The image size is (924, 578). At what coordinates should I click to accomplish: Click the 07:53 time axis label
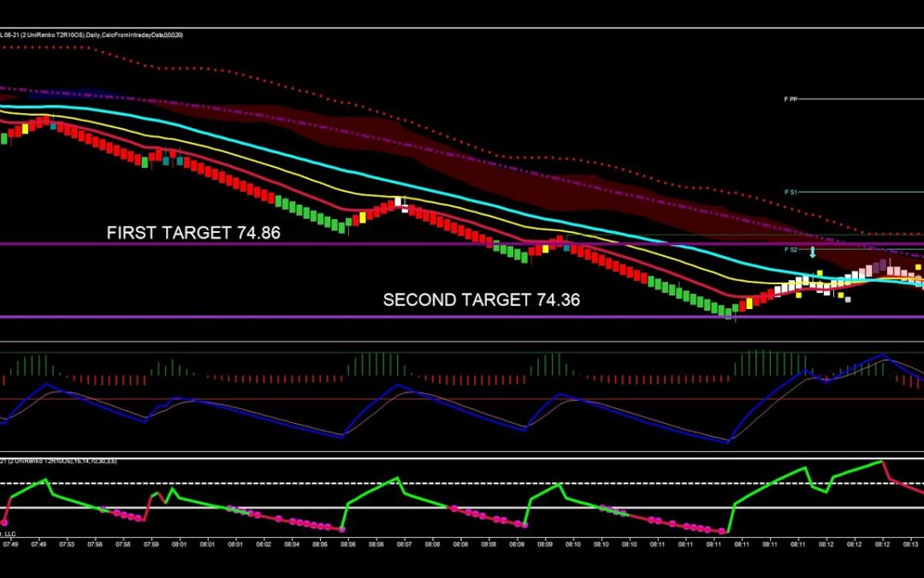click(67, 543)
